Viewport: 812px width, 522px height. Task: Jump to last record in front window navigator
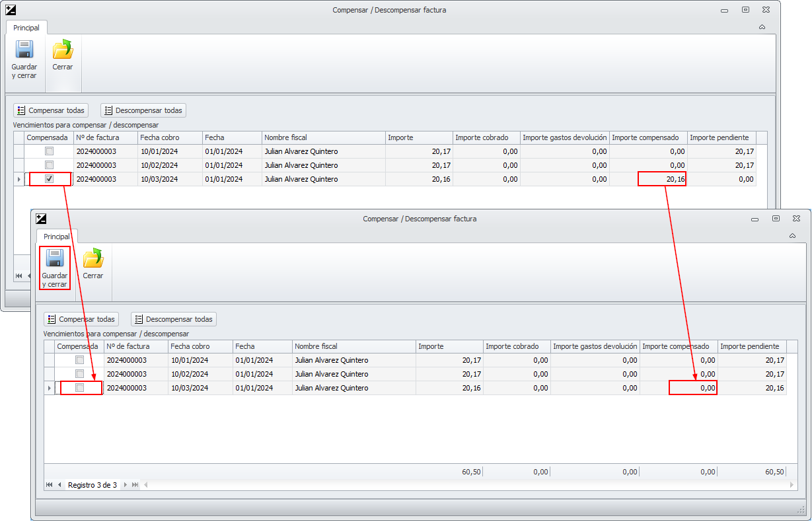(x=135, y=485)
